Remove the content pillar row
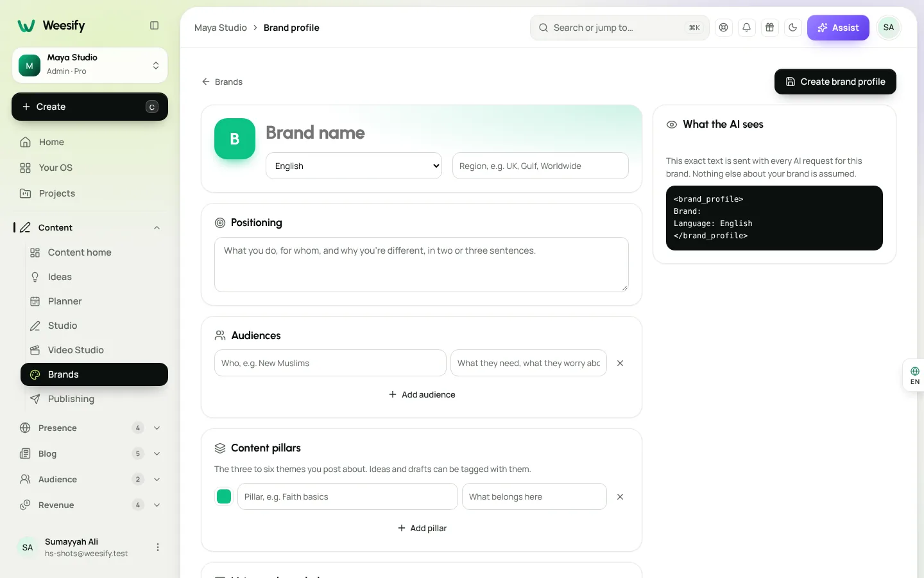The image size is (924, 578). tap(620, 496)
